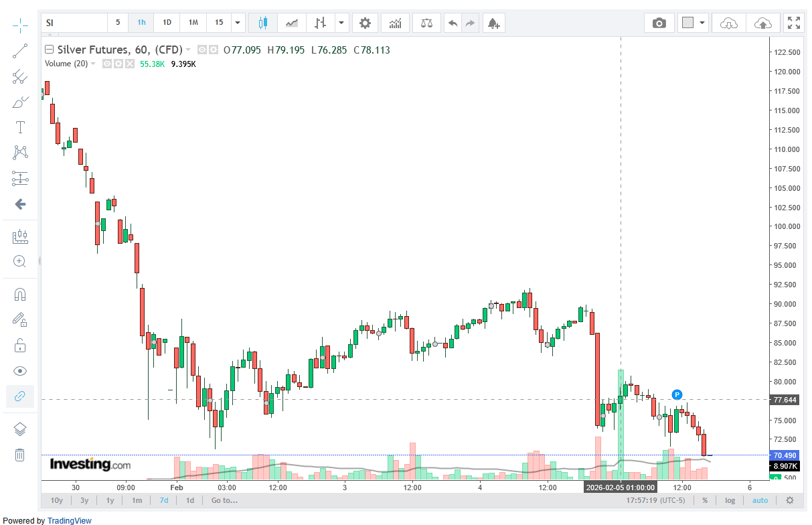Select bar chart style
Screen dimensions: 812x525
pos(321,23)
